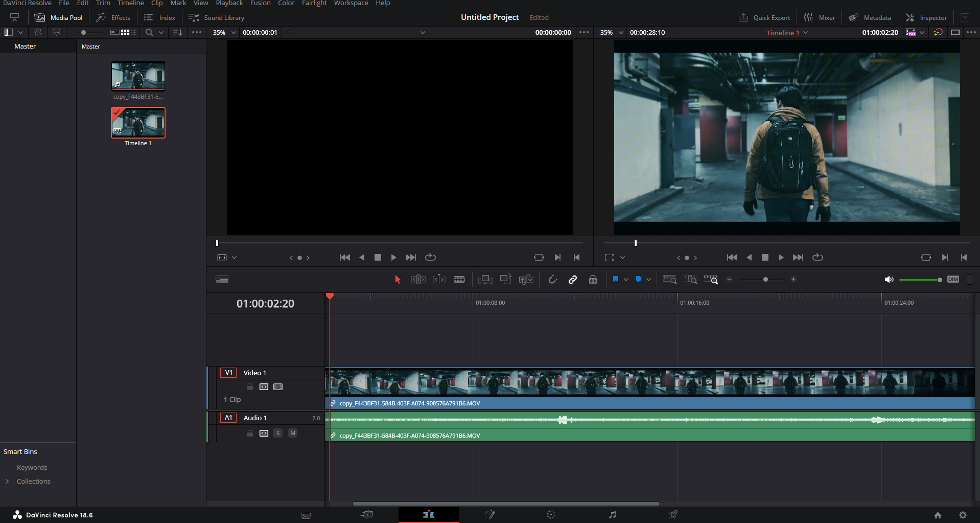Open the Index panel

159,17
